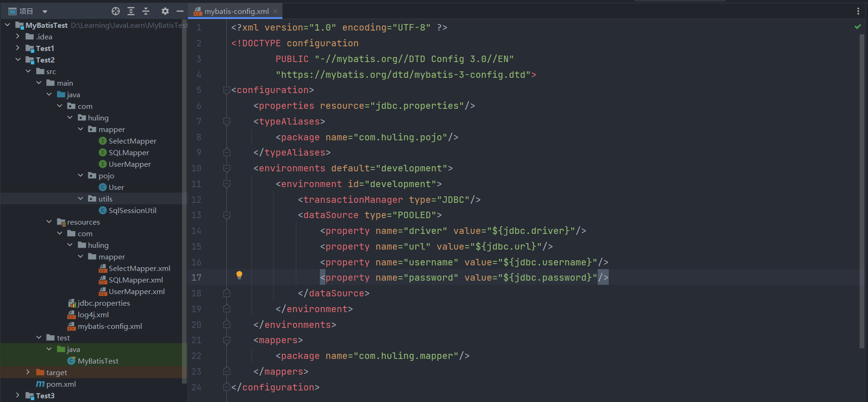Collapse the pojo package

pyautogui.click(x=81, y=175)
